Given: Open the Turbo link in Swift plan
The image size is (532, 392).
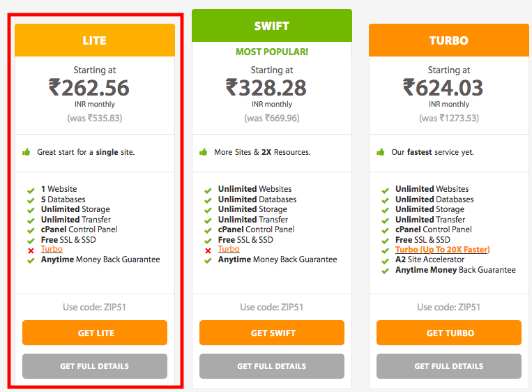Looking at the screenshot, I should pyautogui.click(x=229, y=249).
